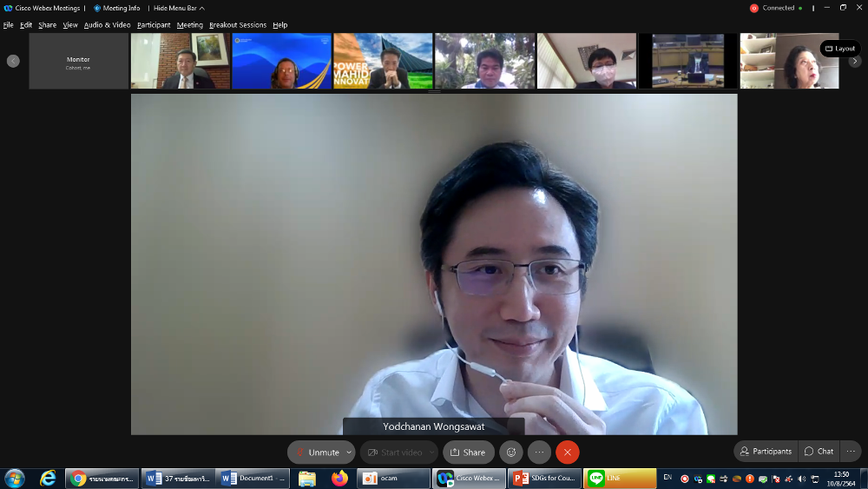Image resolution: width=868 pixels, height=489 pixels.
Task: Toggle the Chat panel
Action: (x=819, y=452)
